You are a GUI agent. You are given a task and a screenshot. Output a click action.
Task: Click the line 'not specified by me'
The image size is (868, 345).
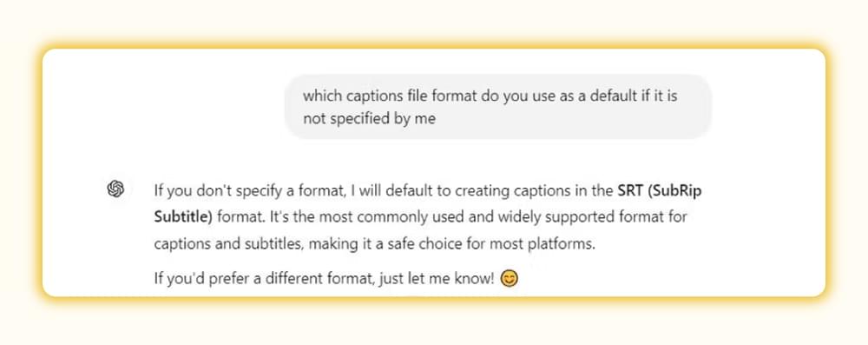pyautogui.click(x=369, y=119)
